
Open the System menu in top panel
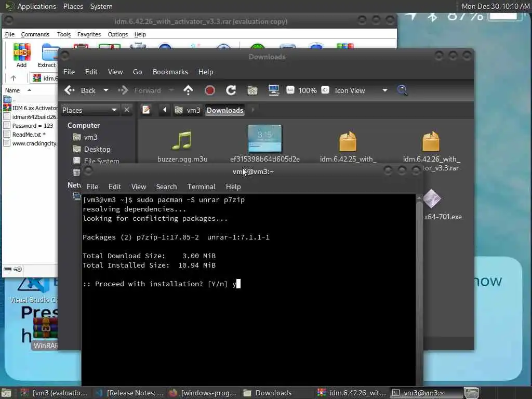pyautogui.click(x=101, y=6)
